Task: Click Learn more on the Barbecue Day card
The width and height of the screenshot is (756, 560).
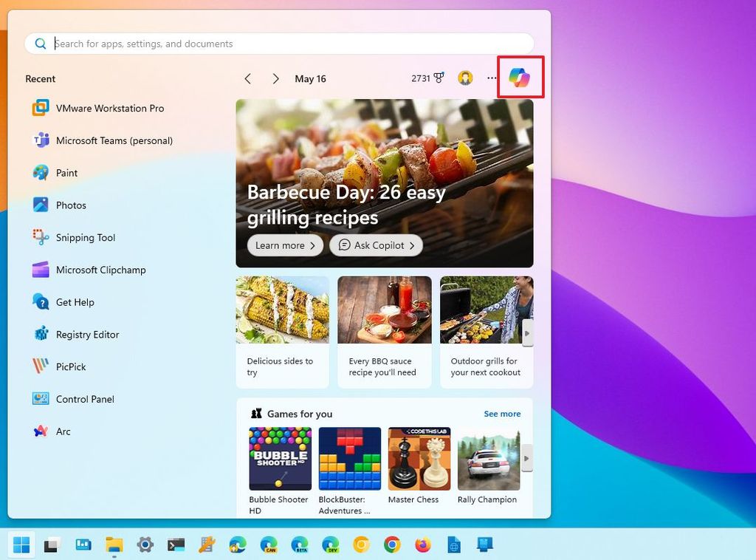Action: tap(284, 245)
